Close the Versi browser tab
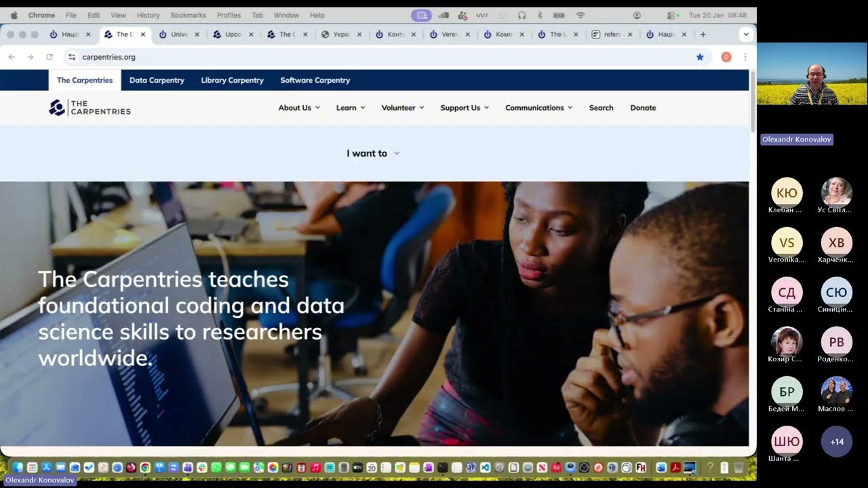The height and width of the screenshot is (488, 868). pyautogui.click(x=467, y=34)
